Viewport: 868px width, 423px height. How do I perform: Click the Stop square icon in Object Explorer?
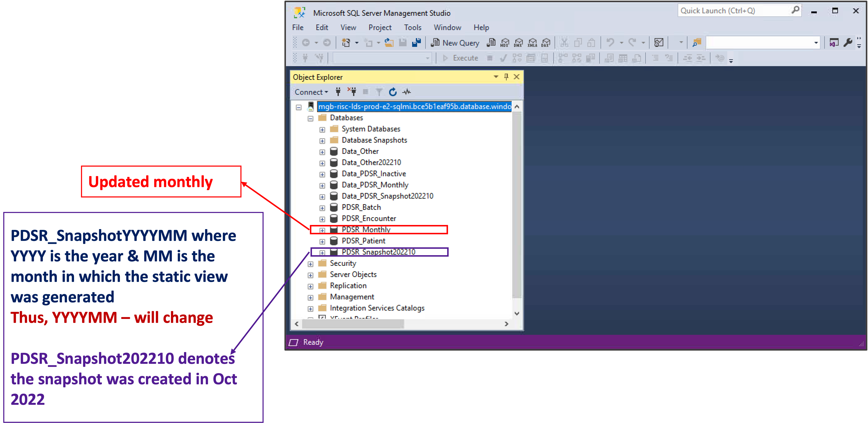[366, 92]
